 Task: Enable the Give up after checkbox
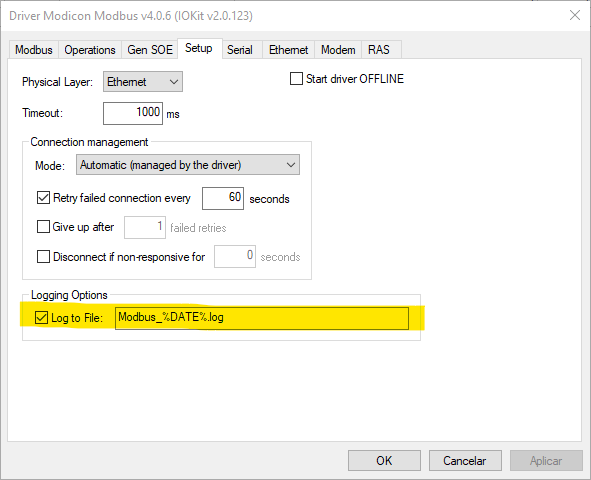[43, 227]
